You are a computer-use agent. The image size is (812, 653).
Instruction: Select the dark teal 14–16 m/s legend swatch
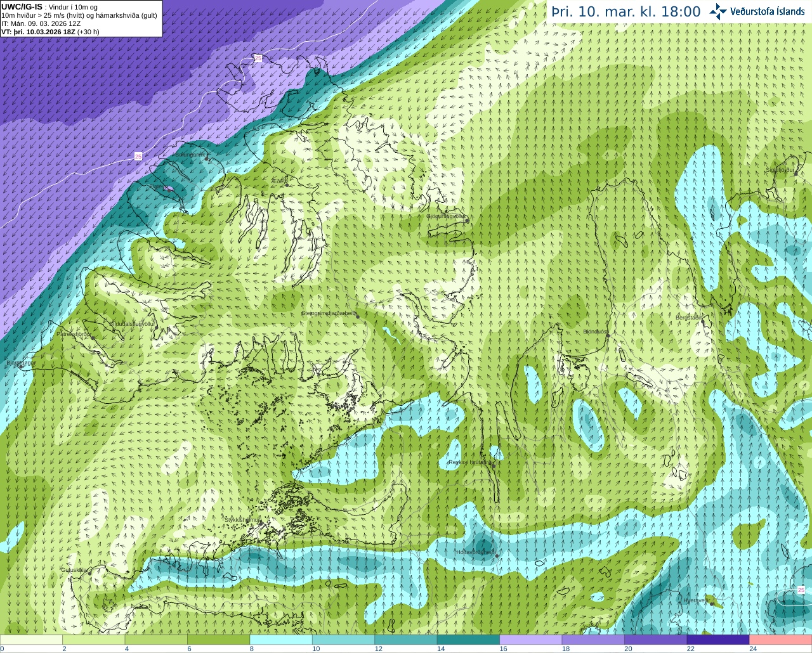(468, 640)
